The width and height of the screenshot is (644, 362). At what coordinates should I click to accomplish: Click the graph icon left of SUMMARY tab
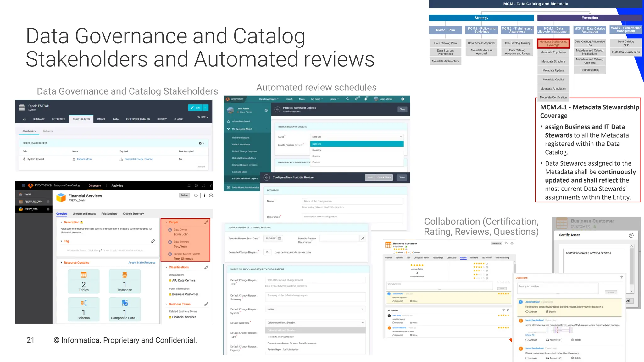(24, 119)
